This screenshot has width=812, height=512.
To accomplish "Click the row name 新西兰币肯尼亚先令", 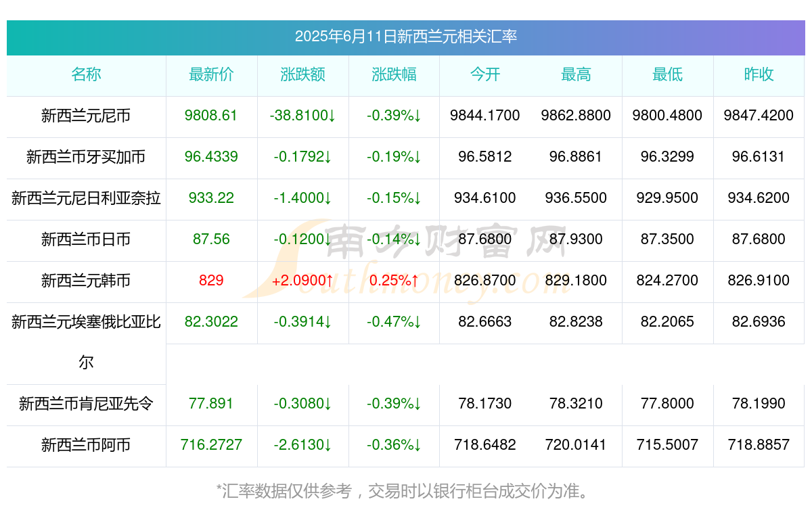I will click(86, 404).
